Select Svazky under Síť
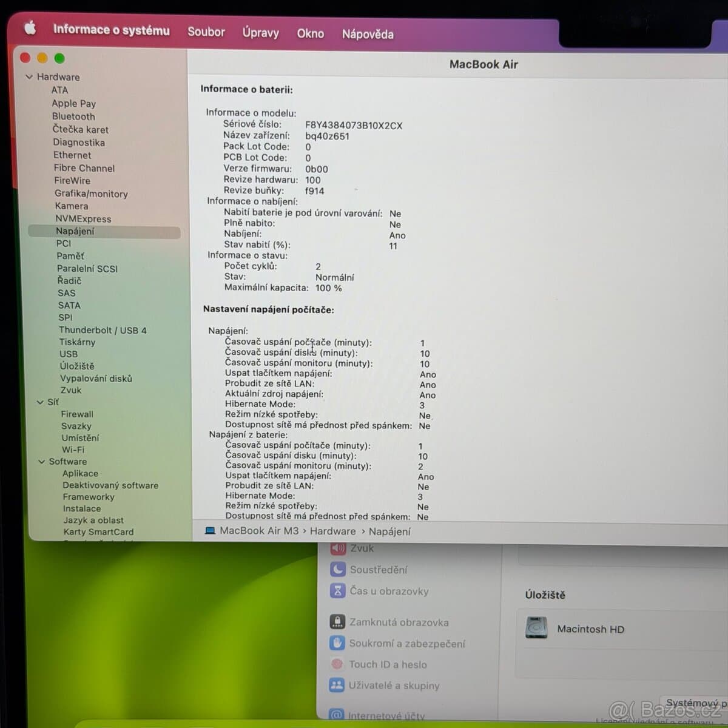The height and width of the screenshot is (728, 728). point(76,426)
